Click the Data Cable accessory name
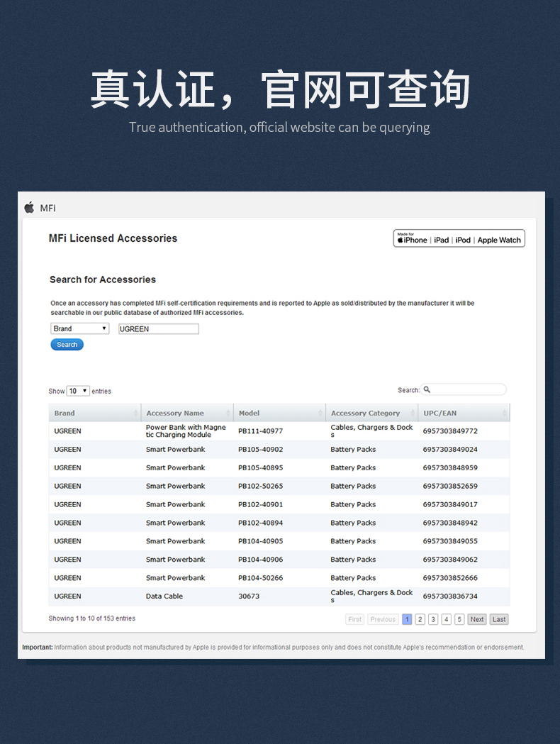 [x=164, y=596]
